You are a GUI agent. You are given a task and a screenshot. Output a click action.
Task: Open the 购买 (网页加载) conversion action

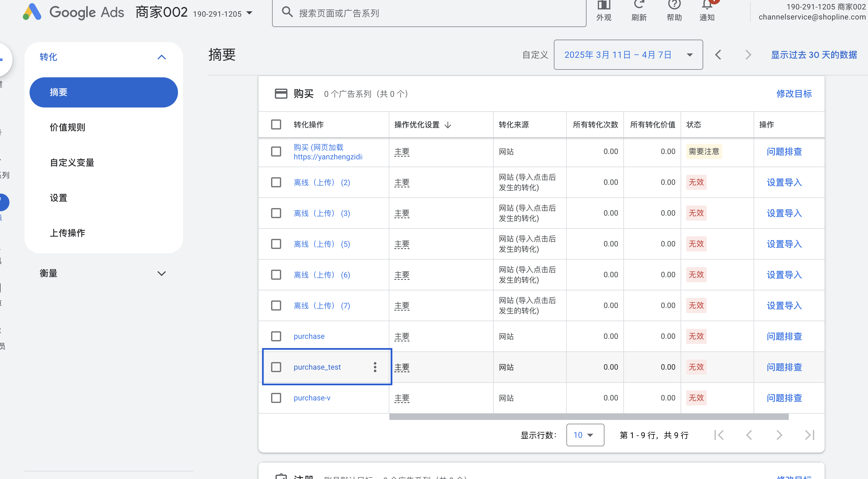(x=328, y=152)
